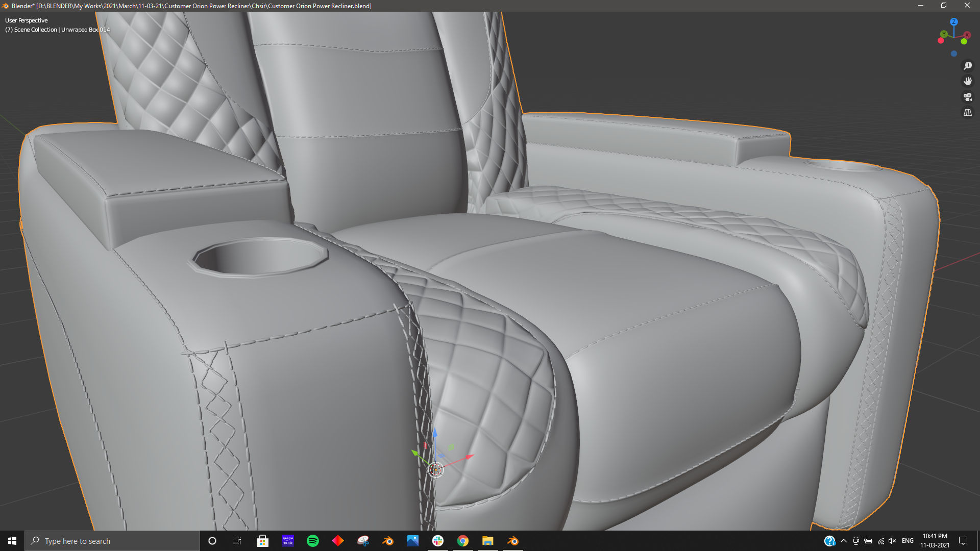Open Google Chrome from the taskbar

click(x=463, y=541)
